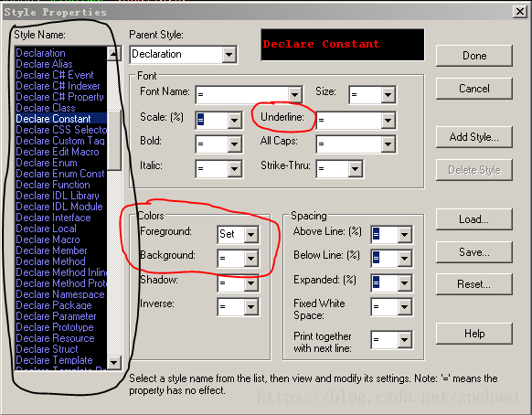Open Print together with next line dropdown
The image size is (532, 415).
coord(404,339)
